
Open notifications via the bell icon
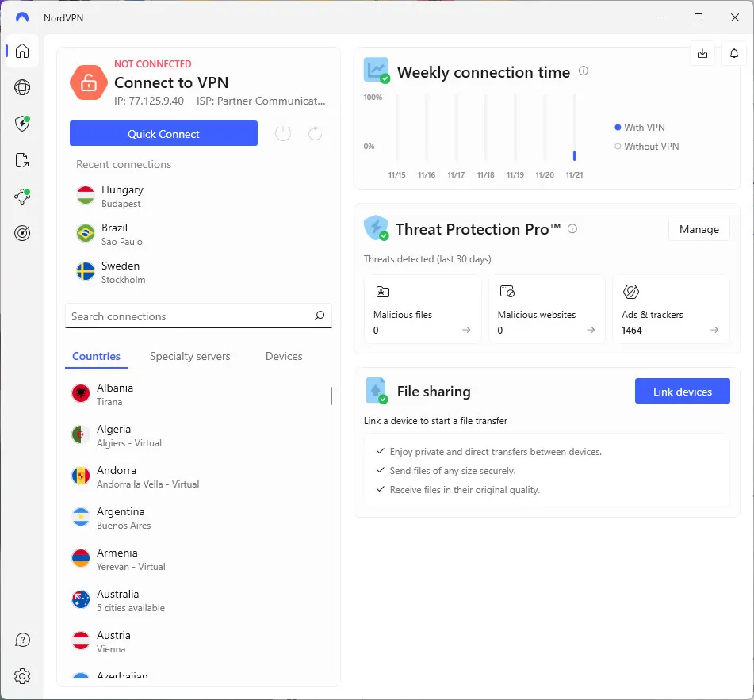pos(733,53)
